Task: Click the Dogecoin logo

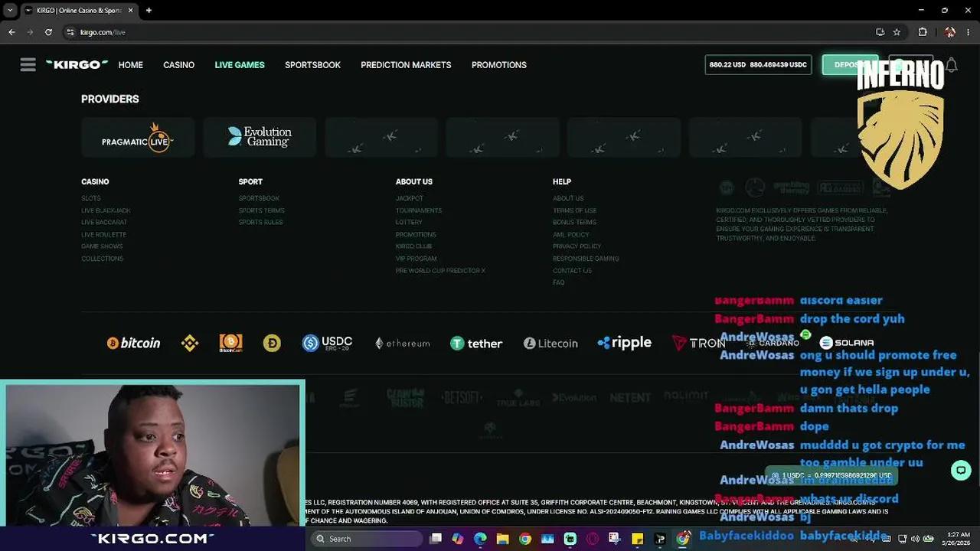Action: tap(272, 344)
